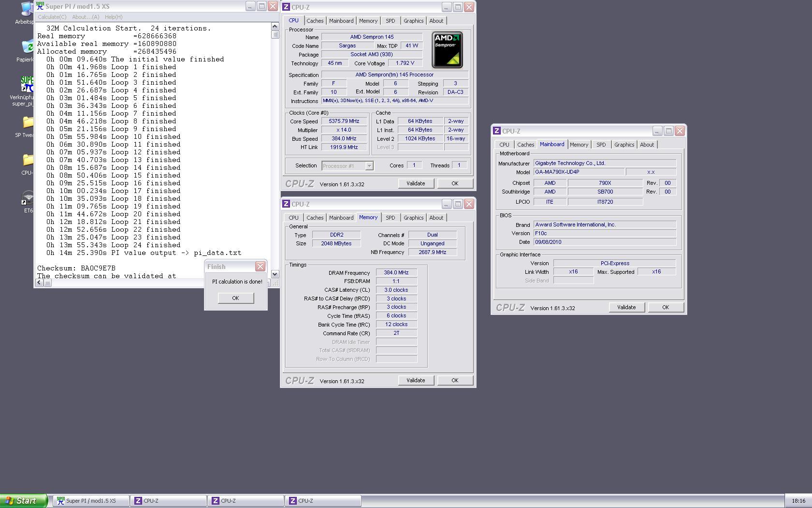Switch to SPD tab in the top CPU-Z window
This screenshot has width=812, height=508.
pyautogui.click(x=390, y=21)
